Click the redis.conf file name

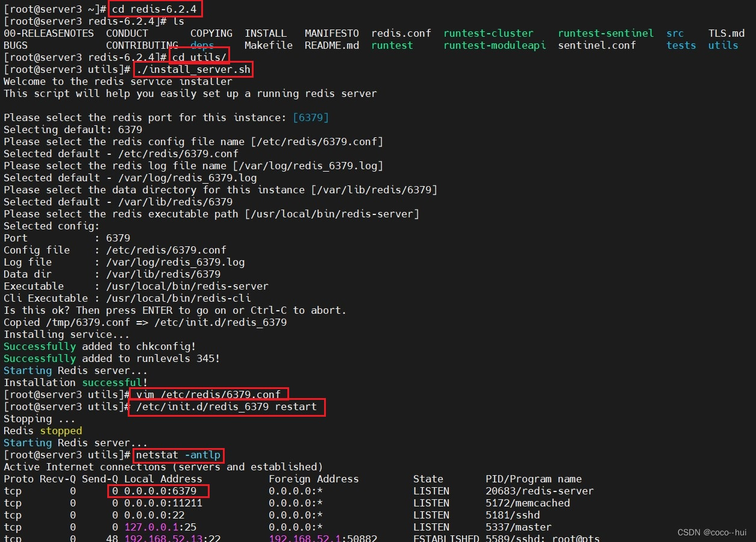tap(401, 33)
